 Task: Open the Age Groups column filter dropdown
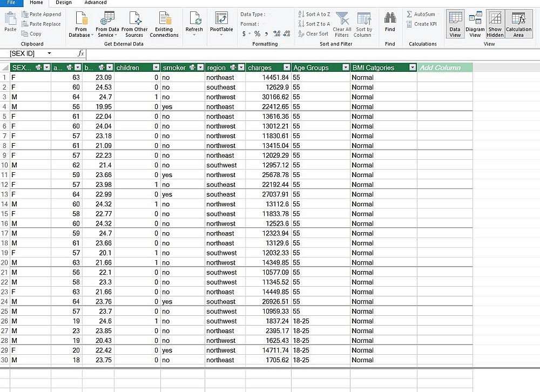[346, 67]
